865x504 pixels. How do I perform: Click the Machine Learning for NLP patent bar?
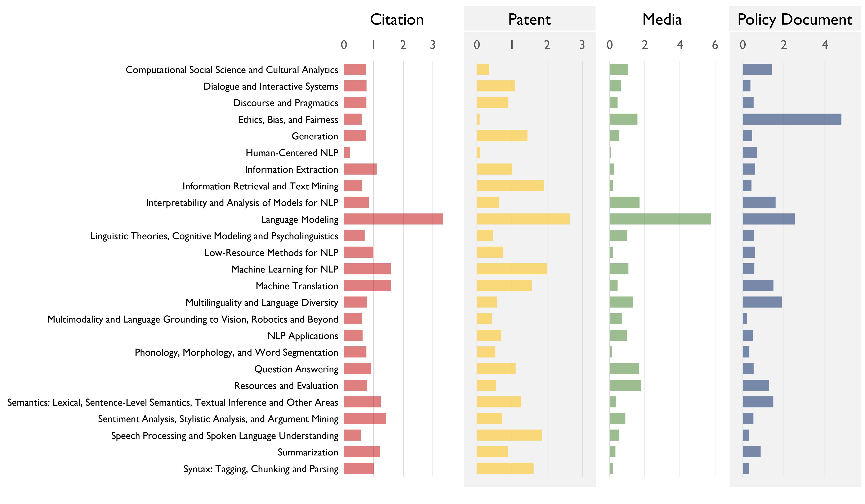(x=512, y=269)
